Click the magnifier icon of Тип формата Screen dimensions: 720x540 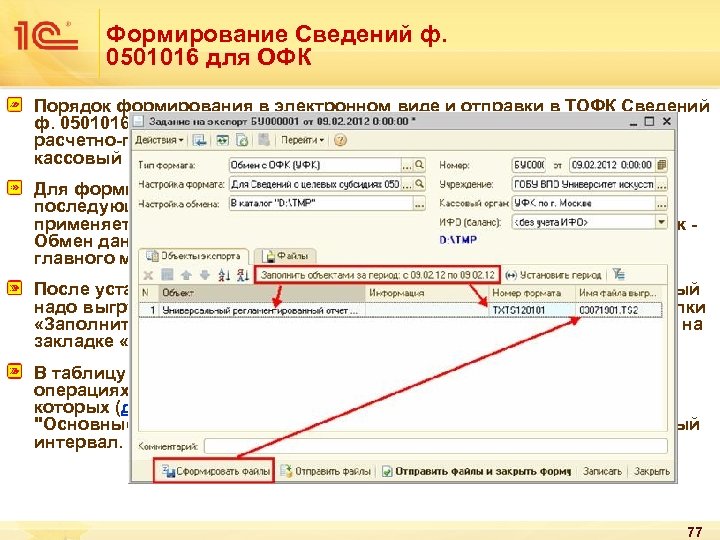[419, 165]
